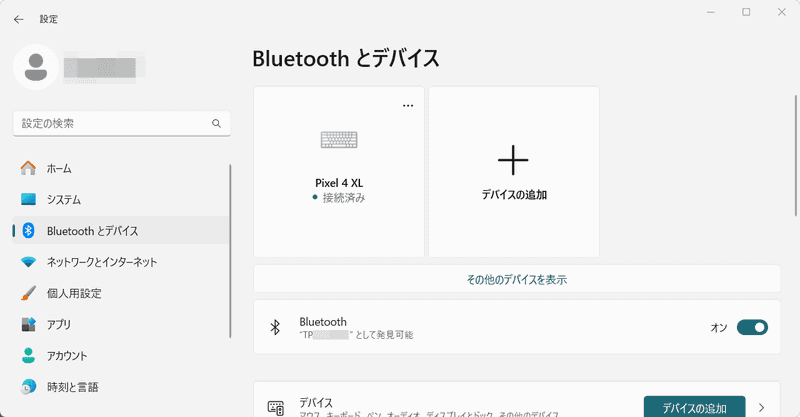Click the Bluetooth sidebar icon

28,231
